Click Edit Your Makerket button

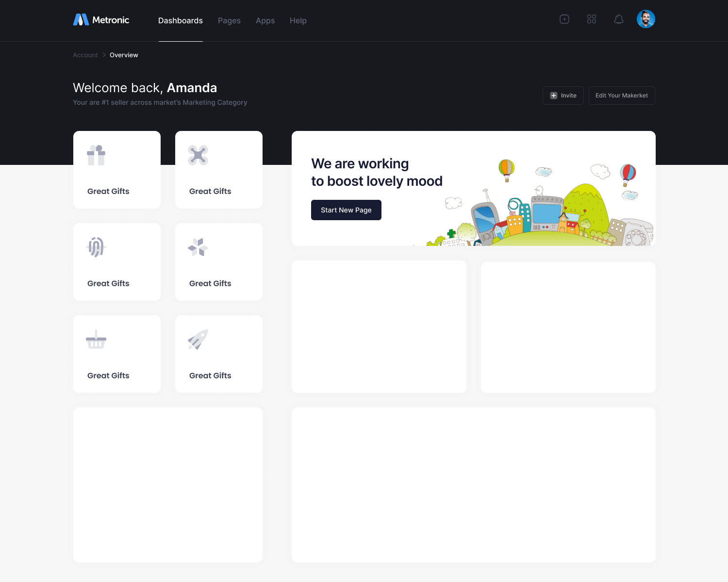621,96
